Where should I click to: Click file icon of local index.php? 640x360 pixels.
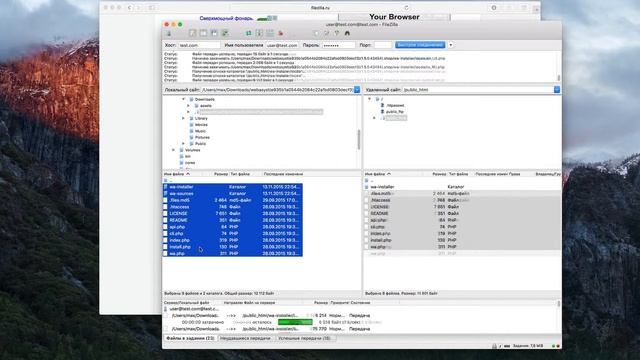[x=166, y=240]
